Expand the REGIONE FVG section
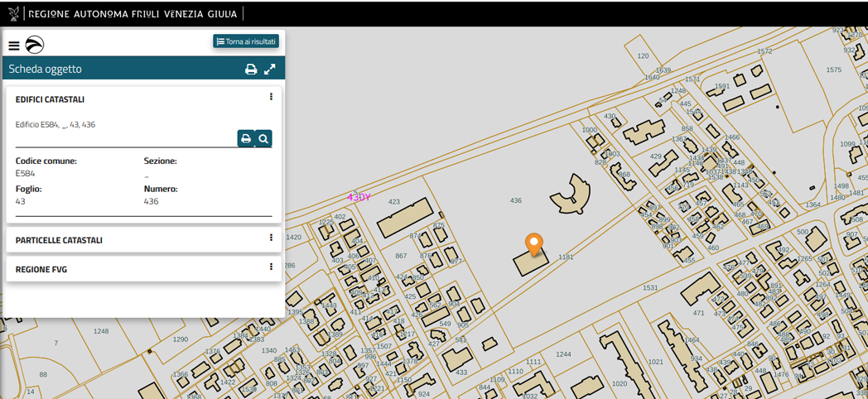The image size is (868, 399). [x=41, y=269]
